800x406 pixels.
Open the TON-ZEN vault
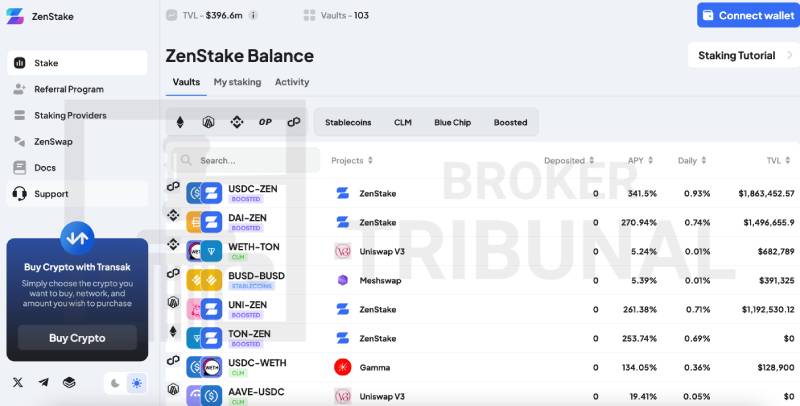(483, 339)
